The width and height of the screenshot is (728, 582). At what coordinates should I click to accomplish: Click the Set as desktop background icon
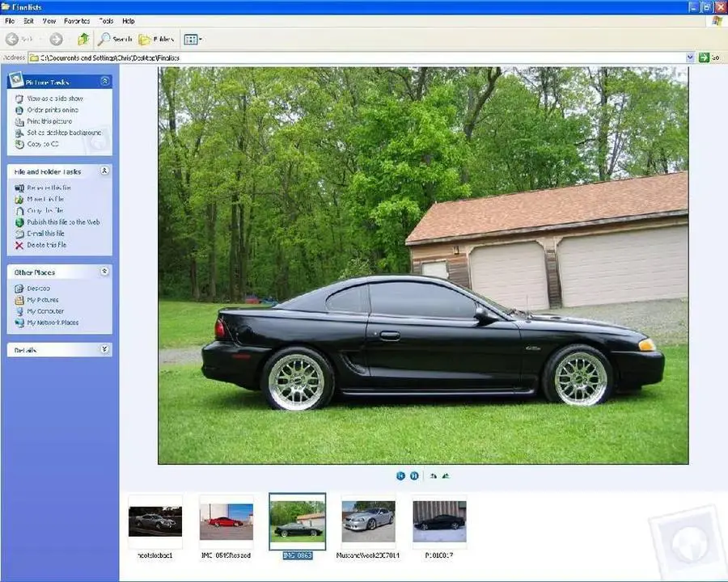pyautogui.click(x=19, y=133)
